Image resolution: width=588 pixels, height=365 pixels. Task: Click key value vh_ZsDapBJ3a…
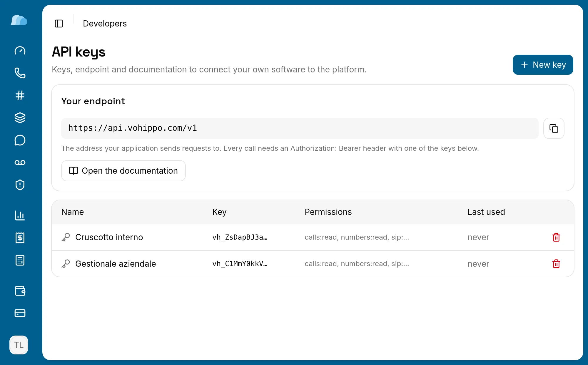pyautogui.click(x=240, y=237)
